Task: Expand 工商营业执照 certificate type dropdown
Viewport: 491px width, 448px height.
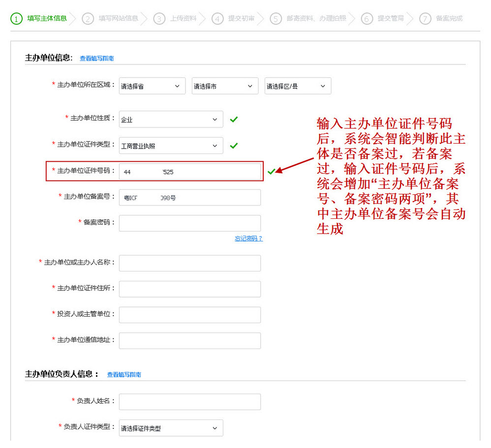Action: [171, 146]
